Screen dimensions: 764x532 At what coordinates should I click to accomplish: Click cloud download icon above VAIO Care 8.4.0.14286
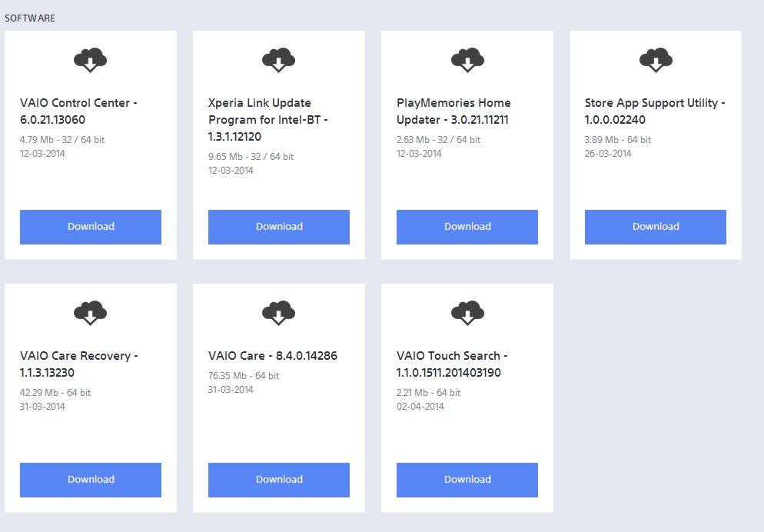pos(278,312)
